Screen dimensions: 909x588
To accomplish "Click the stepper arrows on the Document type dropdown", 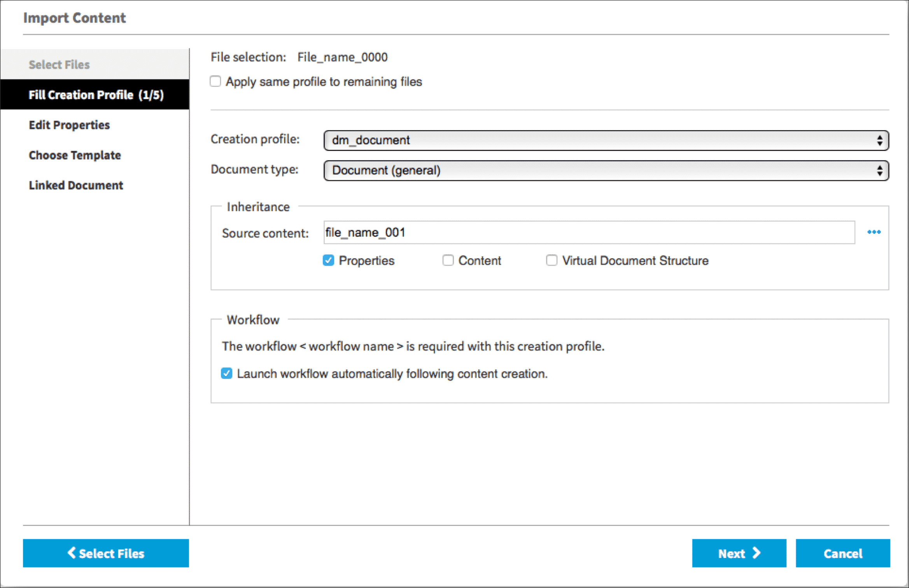I will [x=879, y=171].
